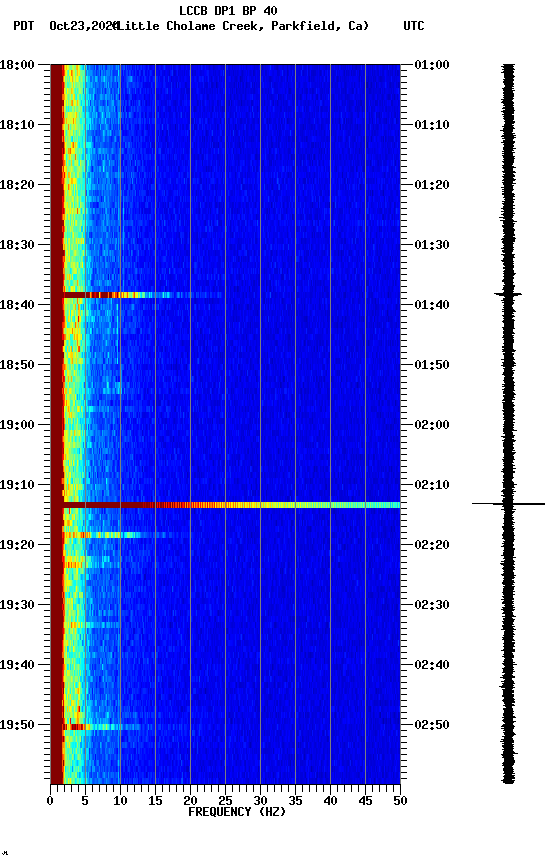Click the seismogram spike near 01:38 UTC
Screen dimensions: 552x864
(x=508, y=295)
